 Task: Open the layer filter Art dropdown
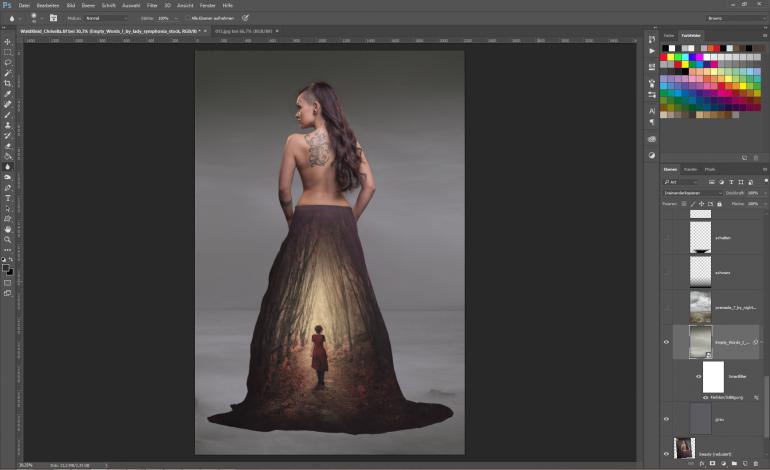click(x=681, y=182)
